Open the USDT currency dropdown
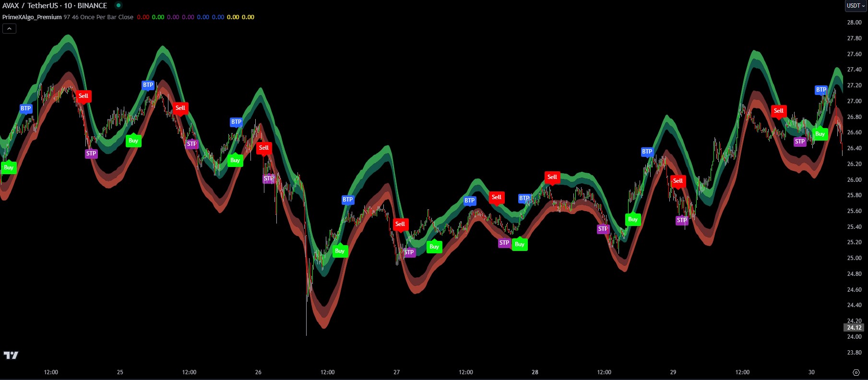This screenshot has width=868, height=380. [856, 6]
